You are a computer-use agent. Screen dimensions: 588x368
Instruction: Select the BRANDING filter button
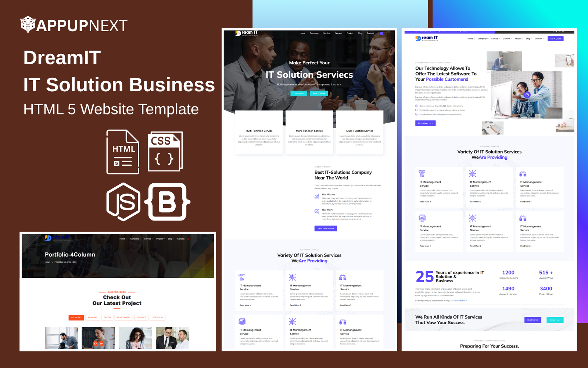(93, 317)
